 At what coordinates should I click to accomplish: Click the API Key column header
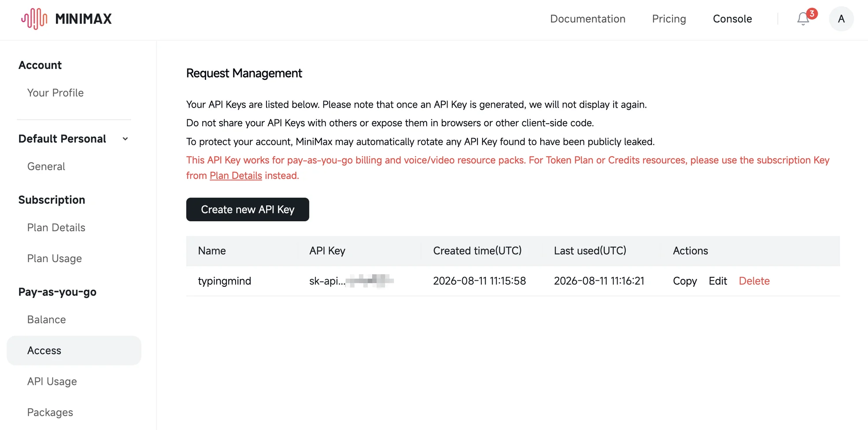click(x=327, y=251)
